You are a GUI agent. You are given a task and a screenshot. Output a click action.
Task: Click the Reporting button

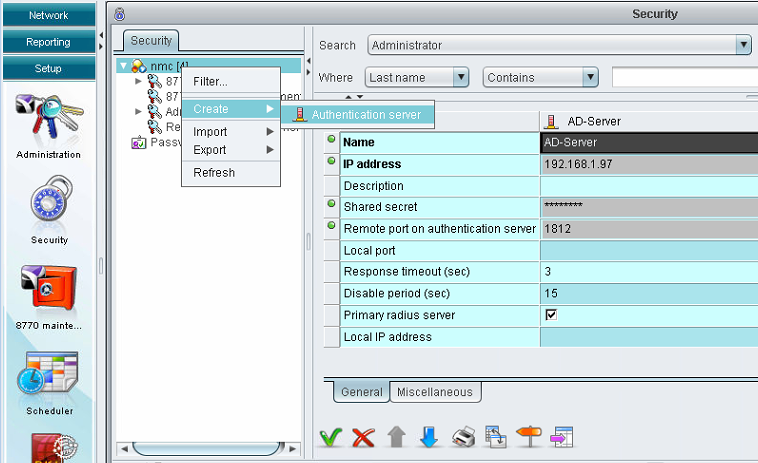[x=49, y=42]
